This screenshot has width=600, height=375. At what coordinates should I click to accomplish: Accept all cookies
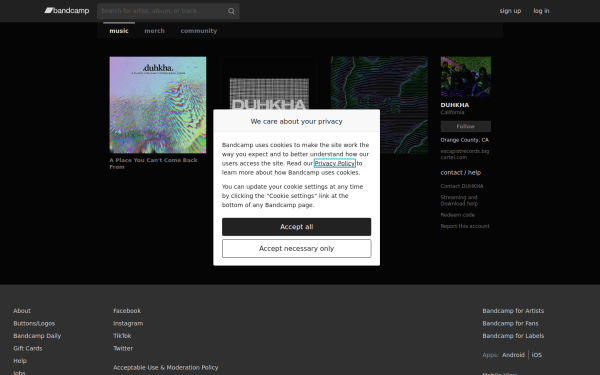297,227
